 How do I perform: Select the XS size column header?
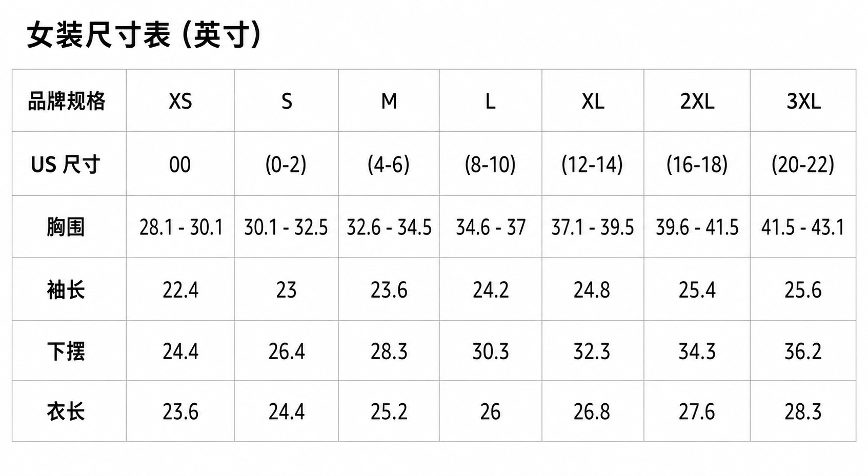click(180, 101)
